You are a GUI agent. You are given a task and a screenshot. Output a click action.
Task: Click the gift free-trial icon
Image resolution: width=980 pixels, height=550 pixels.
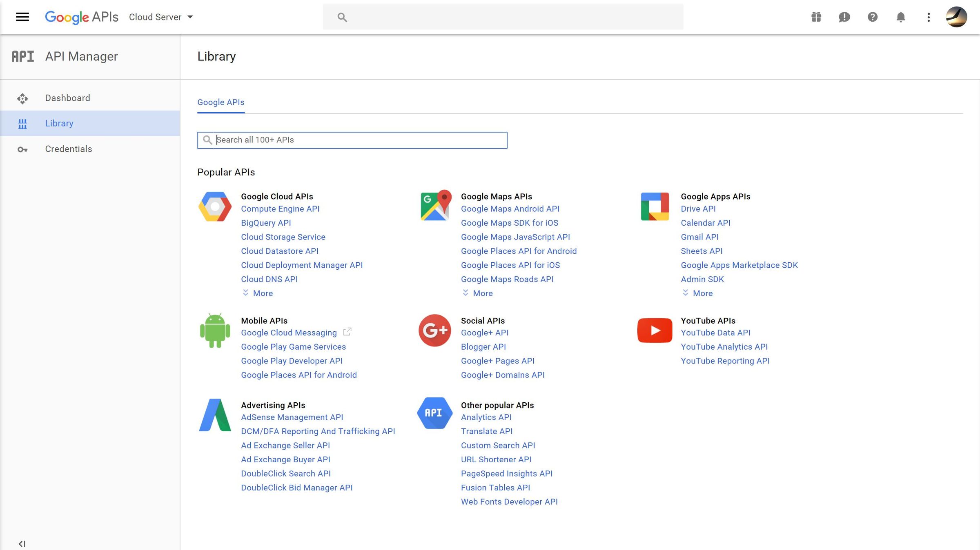click(x=816, y=17)
